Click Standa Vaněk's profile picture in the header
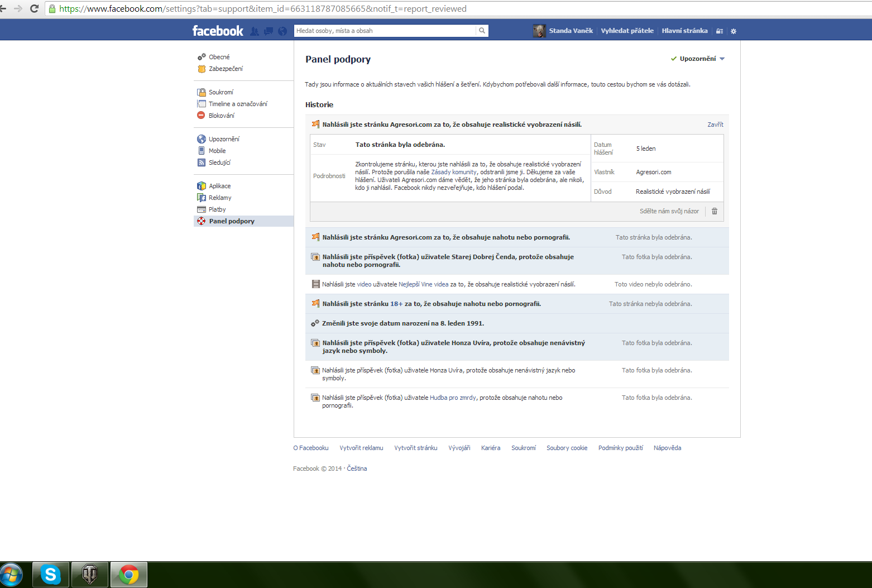The width and height of the screenshot is (872, 588). (x=539, y=31)
